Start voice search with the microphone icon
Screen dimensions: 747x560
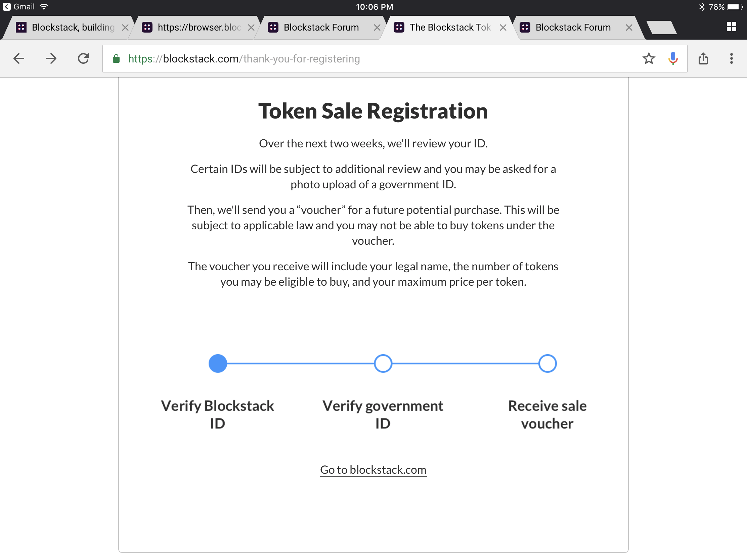673,59
